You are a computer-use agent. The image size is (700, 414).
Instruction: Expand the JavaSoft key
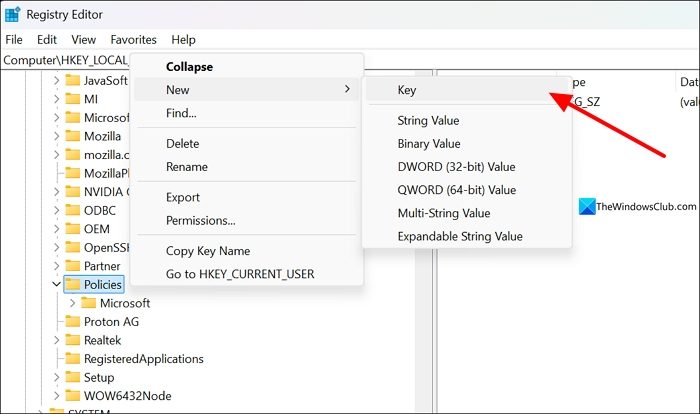tap(56, 80)
